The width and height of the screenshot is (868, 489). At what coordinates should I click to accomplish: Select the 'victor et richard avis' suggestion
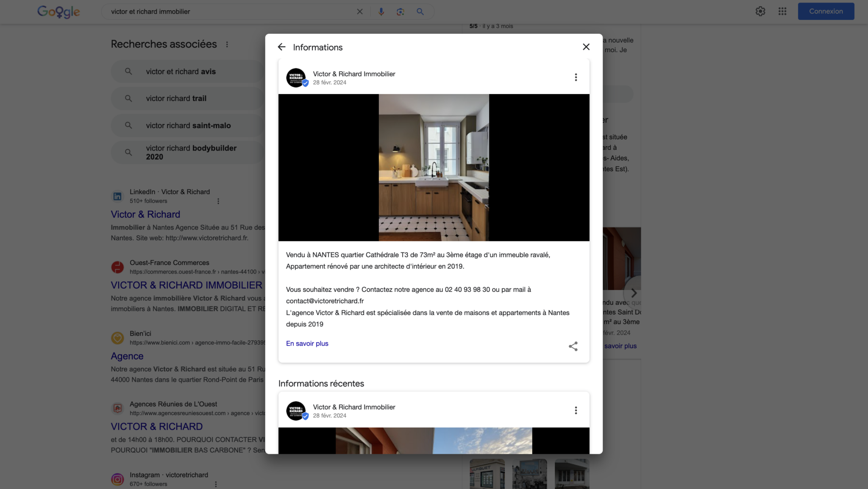(x=181, y=71)
